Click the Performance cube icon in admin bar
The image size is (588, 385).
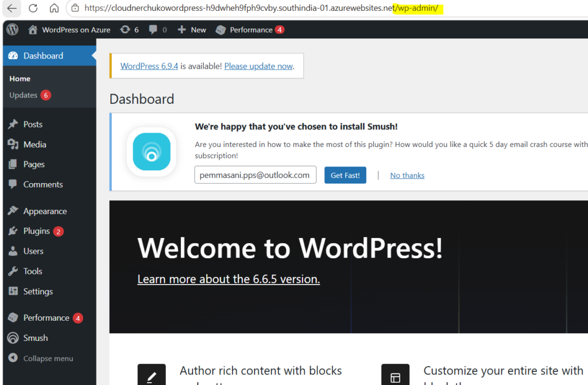(221, 30)
